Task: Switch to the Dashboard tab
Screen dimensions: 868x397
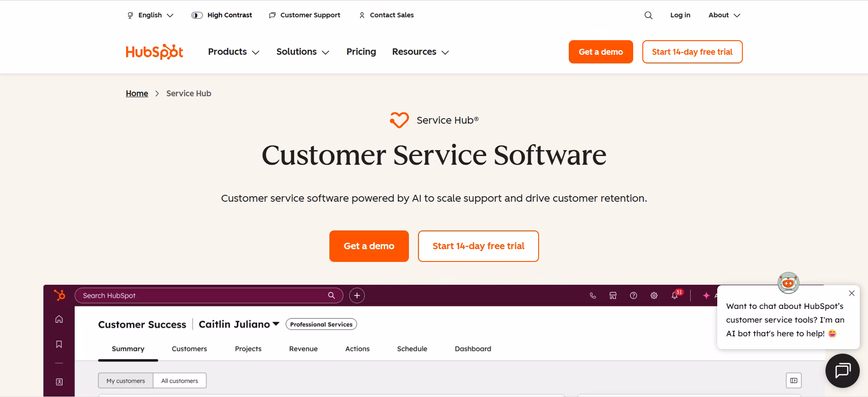Action: coord(473,349)
